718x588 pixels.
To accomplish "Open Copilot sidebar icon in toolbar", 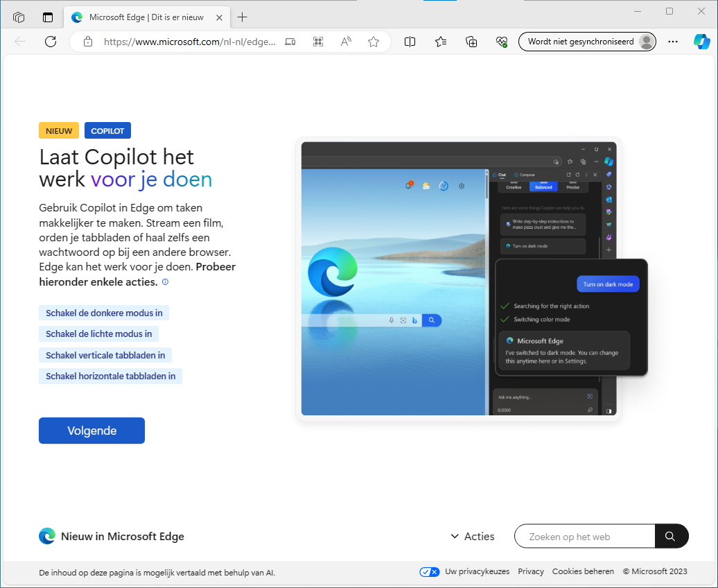I will tap(702, 42).
